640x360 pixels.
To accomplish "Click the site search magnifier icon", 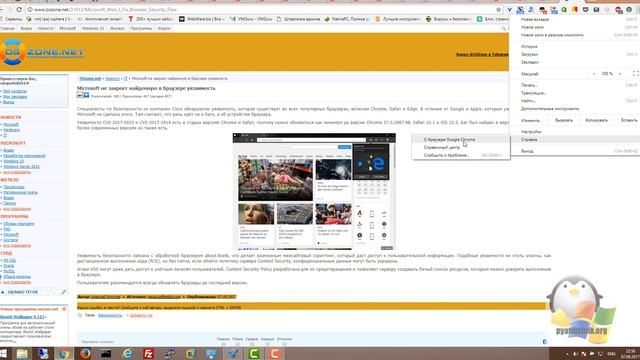I will (503, 29).
